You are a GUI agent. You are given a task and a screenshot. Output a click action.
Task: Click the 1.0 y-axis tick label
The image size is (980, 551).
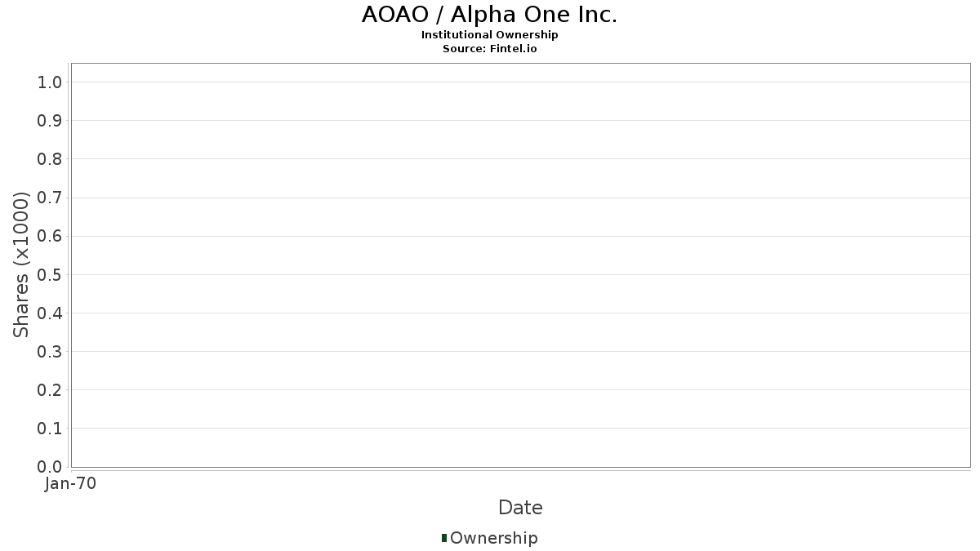pos(50,82)
